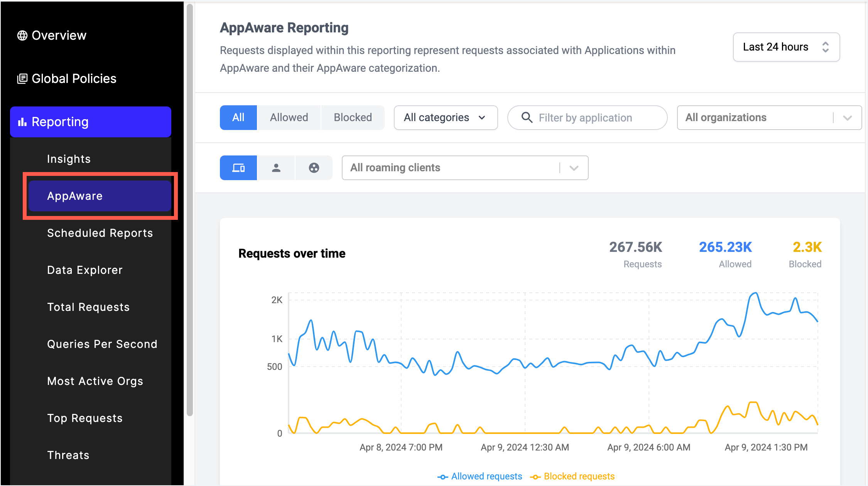Screen dimensions: 868x486
Task: Select the networks filter icon
Action: 314,167
